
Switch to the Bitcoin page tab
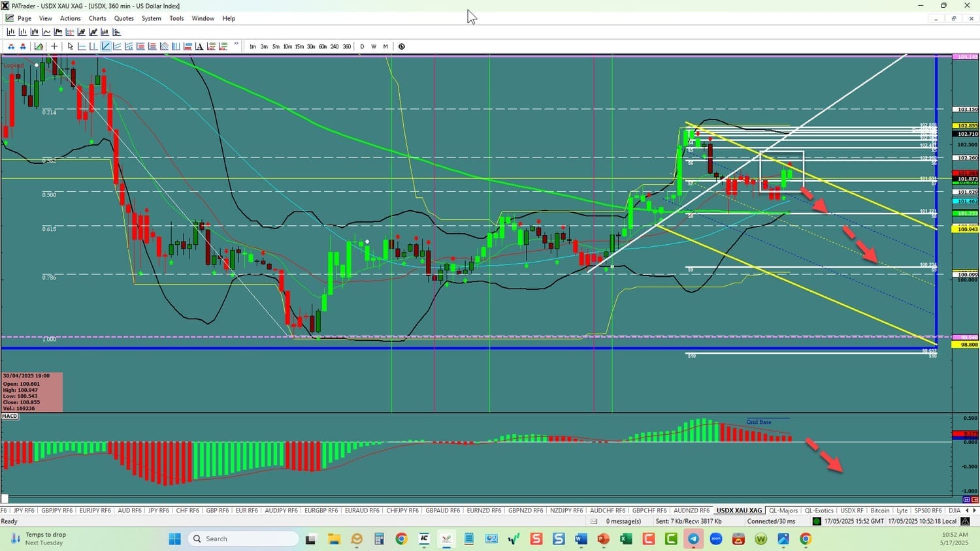(x=879, y=511)
